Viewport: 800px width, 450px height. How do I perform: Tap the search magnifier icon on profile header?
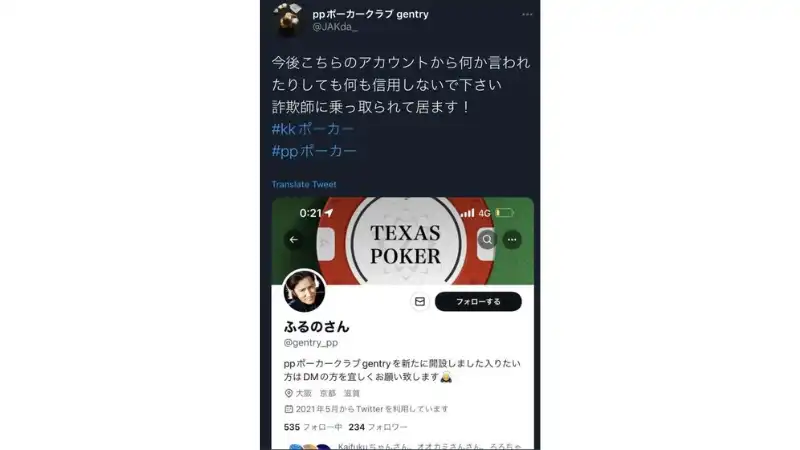click(x=487, y=239)
